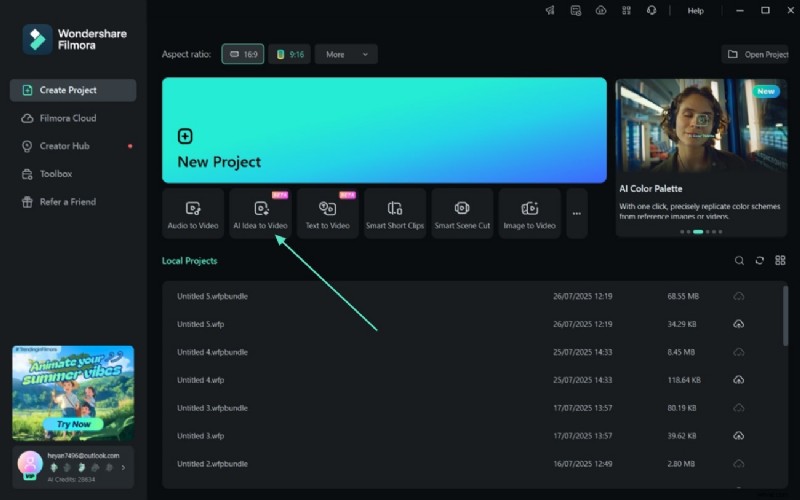The height and width of the screenshot is (500, 800).
Task: Select the 9:16 aspect ratio
Action: pos(290,54)
